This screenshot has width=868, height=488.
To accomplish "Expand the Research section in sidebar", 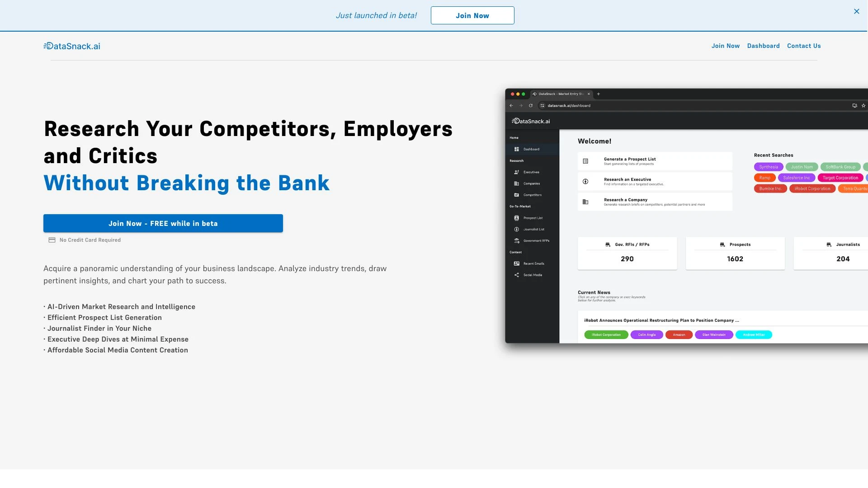I will (x=516, y=161).
